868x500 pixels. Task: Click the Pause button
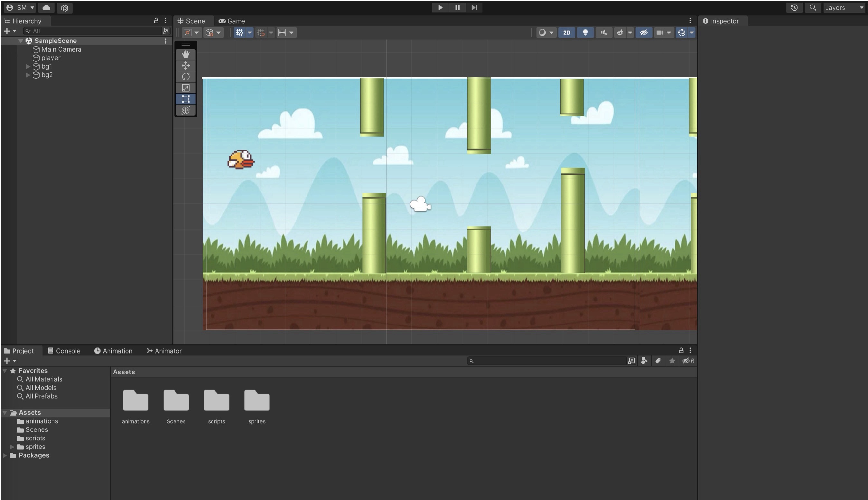(457, 7)
